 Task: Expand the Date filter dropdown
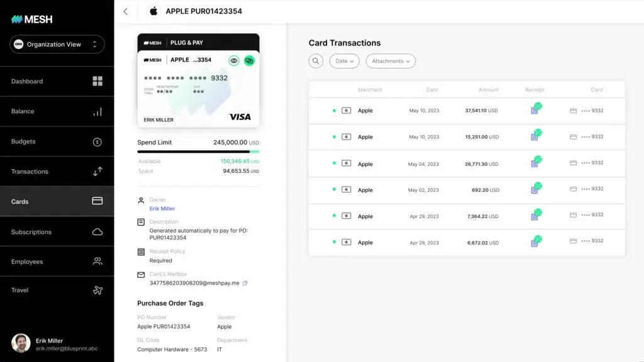click(x=344, y=61)
